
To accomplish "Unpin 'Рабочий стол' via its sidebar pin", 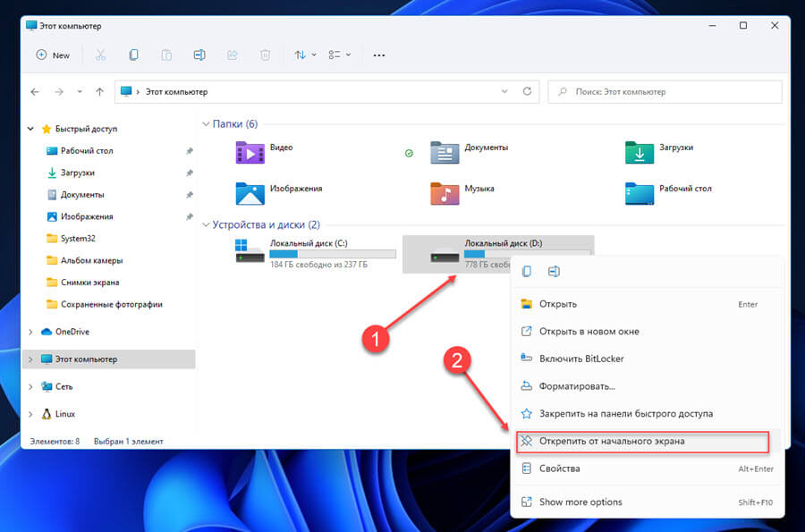I will tap(190, 151).
